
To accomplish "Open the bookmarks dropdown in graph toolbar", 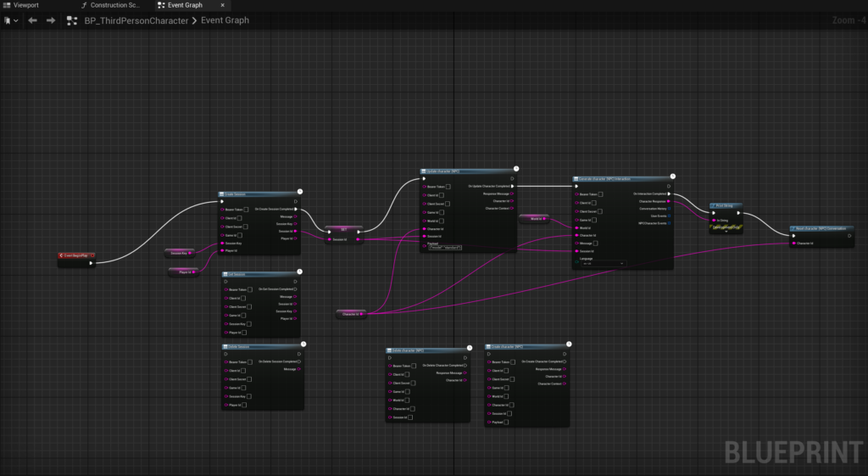I will pyautogui.click(x=11, y=20).
